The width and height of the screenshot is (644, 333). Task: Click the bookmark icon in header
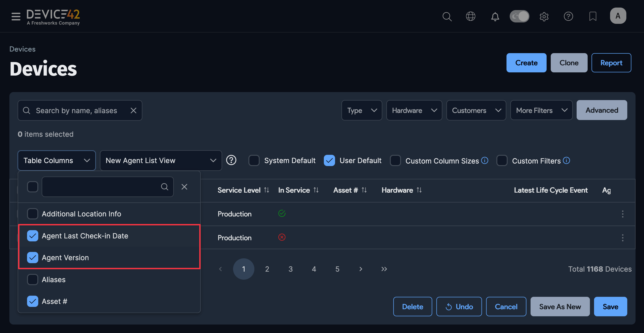click(x=592, y=16)
